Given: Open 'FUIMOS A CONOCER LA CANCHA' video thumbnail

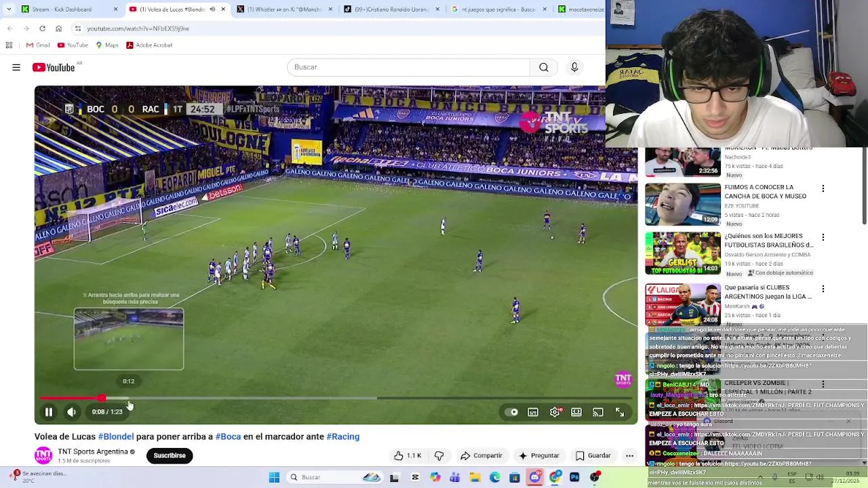Looking at the screenshot, I should pyautogui.click(x=683, y=204).
